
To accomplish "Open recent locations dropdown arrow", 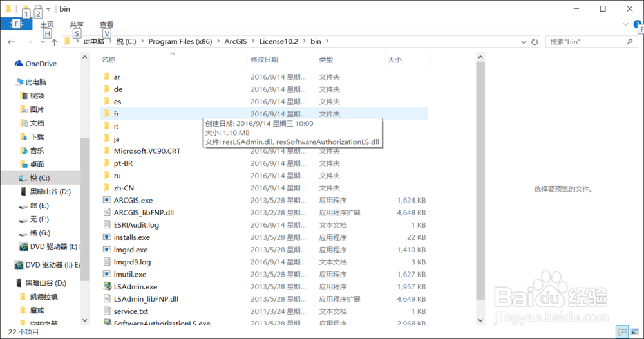I will pos(43,42).
